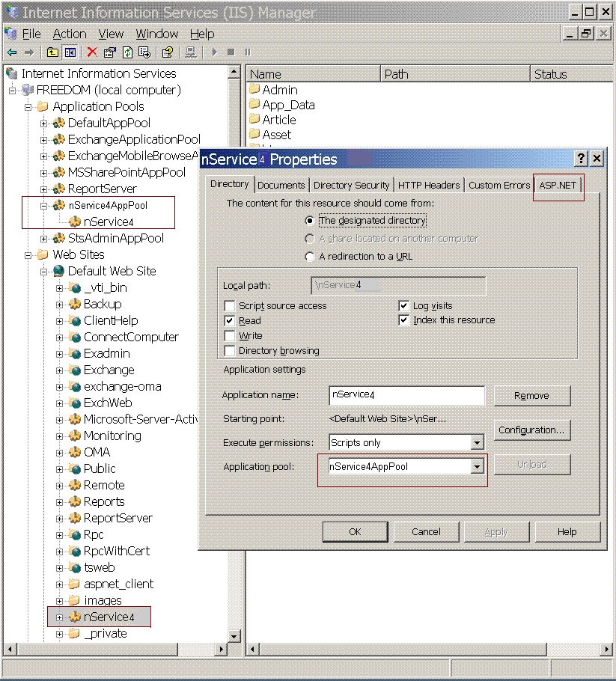
Task: Switch to the Documents tab
Action: pyautogui.click(x=281, y=186)
